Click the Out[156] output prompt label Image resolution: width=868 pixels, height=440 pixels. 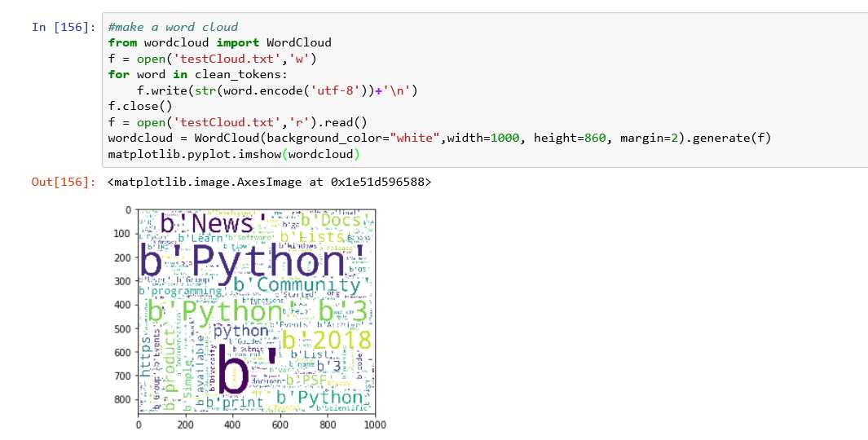click(x=64, y=182)
